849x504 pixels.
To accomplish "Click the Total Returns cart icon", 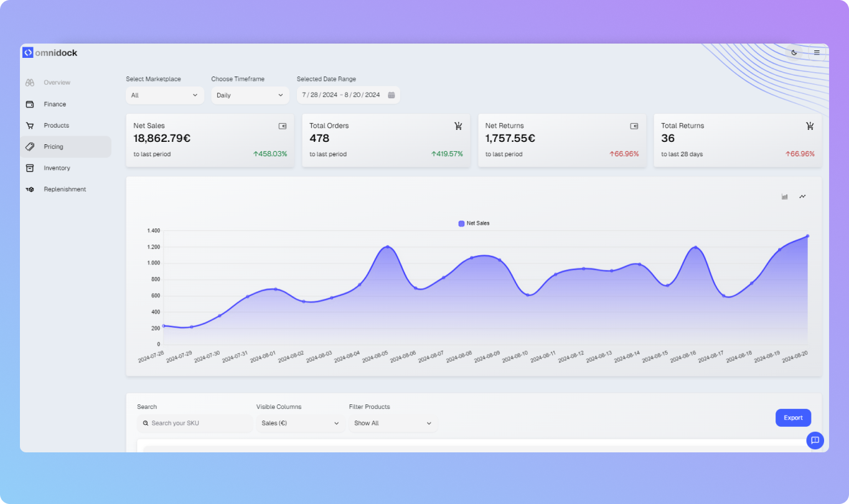I will tap(810, 126).
